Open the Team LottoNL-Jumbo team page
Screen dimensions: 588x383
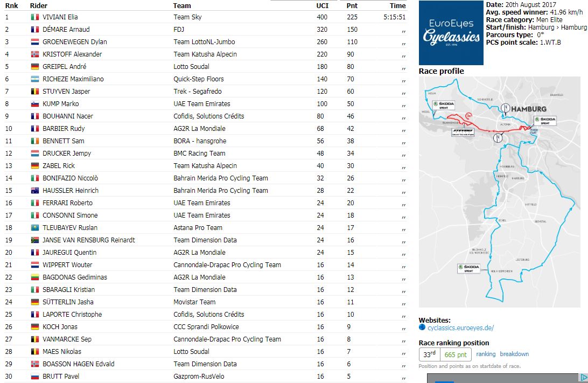pyautogui.click(x=205, y=41)
